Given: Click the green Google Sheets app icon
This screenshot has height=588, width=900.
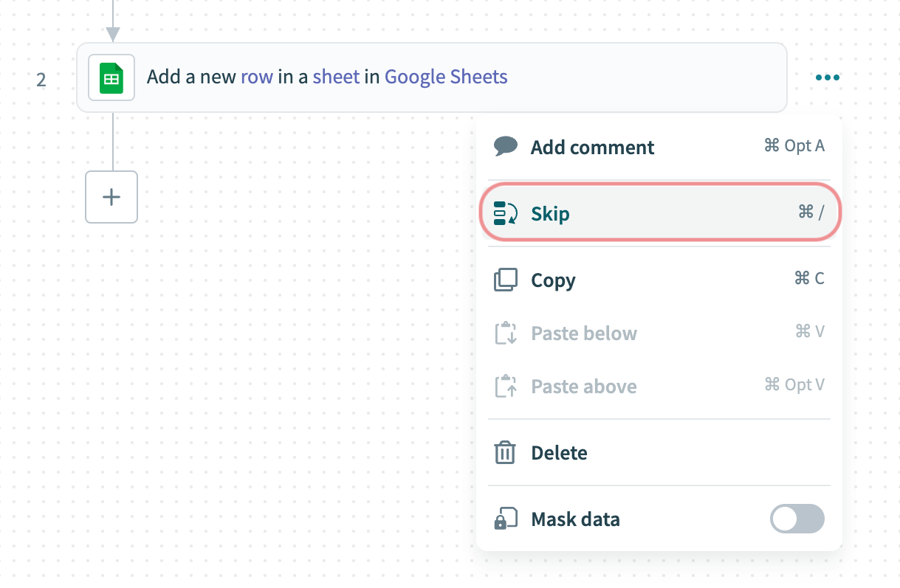Looking at the screenshot, I should tap(111, 77).
